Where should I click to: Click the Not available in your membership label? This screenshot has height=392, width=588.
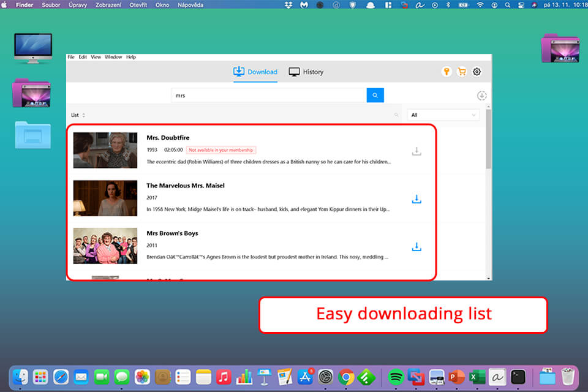[x=221, y=150]
